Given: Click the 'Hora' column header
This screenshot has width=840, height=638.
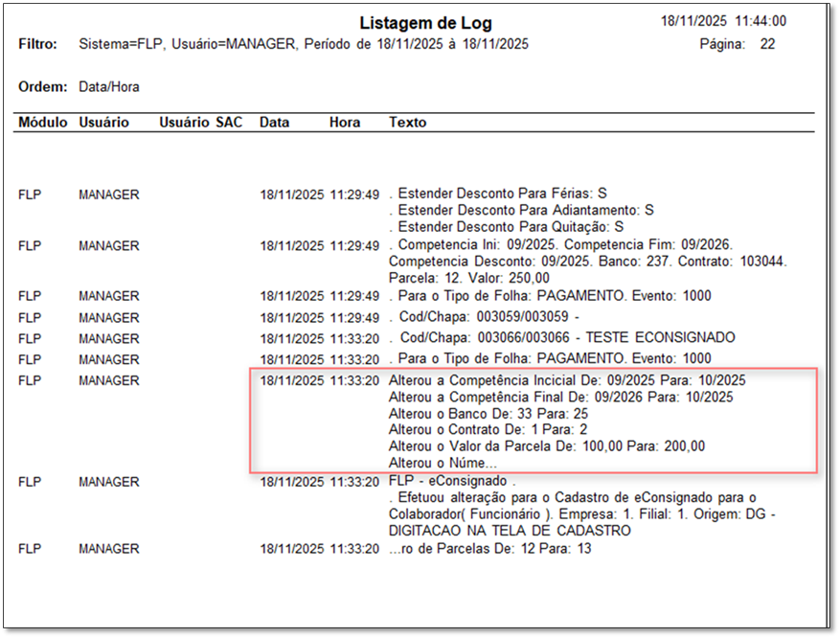Looking at the screenshot, I should click(x=345, y=122).
